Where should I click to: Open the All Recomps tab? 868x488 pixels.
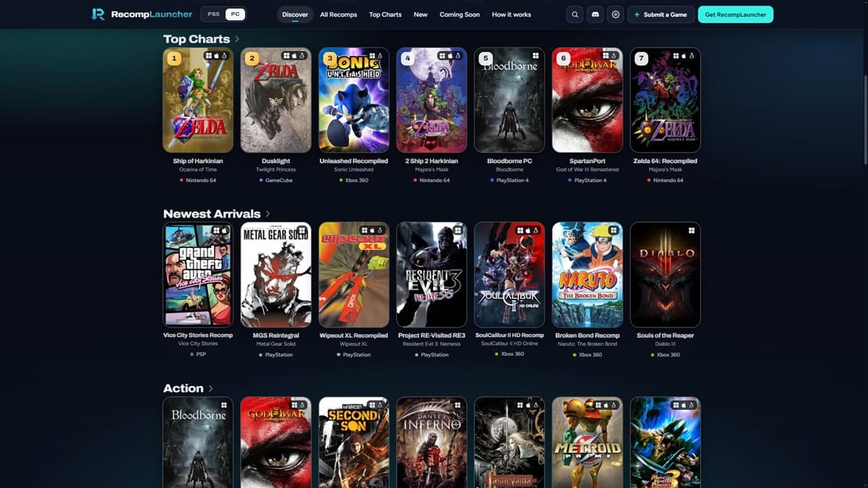tap(339, 14)
